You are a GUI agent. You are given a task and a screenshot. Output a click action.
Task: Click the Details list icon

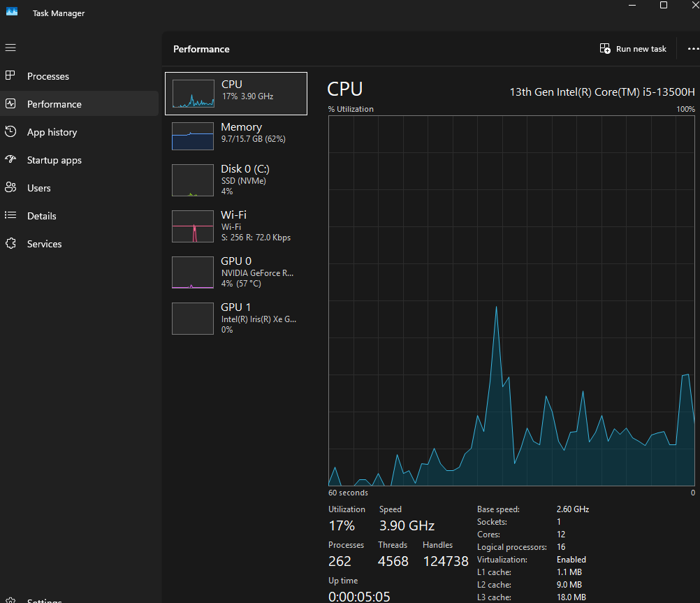(10, 216)
